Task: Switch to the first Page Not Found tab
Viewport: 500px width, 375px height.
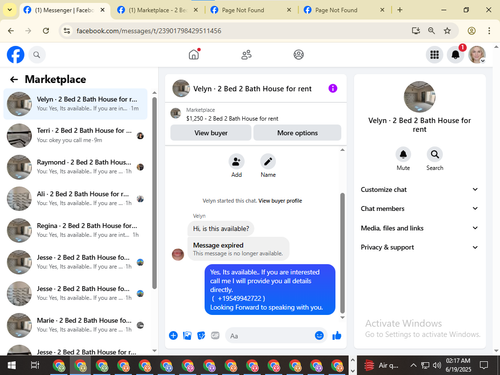Action: click(x=251, y=10)
